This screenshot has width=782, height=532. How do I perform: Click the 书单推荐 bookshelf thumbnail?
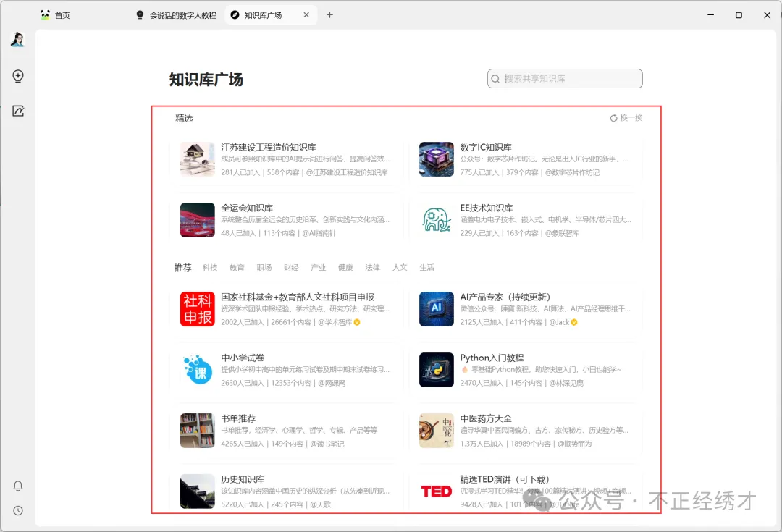pyautogui.click(x=198, y=431)
